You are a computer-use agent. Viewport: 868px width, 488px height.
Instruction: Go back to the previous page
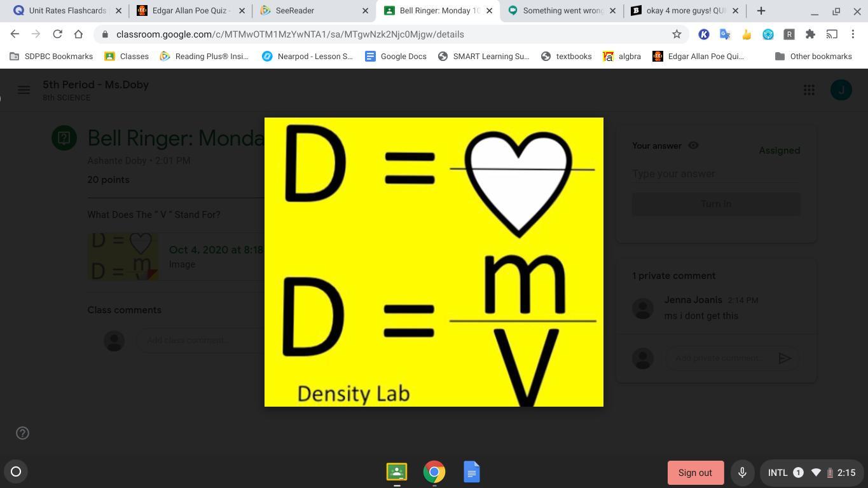point(15,34)
